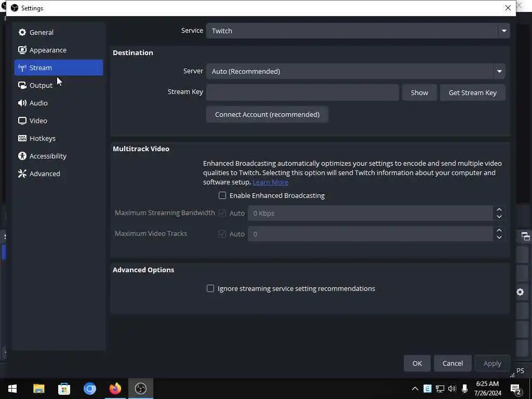Click Show to reveal stream key
Image resolution: width=532 pixels, height=399 pixels.
point(419,92)
